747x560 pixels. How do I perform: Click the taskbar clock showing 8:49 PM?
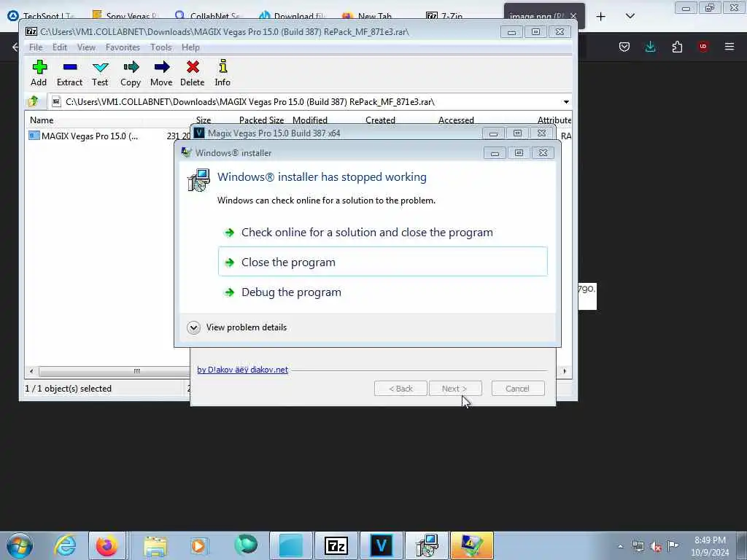tap(710, 546)
